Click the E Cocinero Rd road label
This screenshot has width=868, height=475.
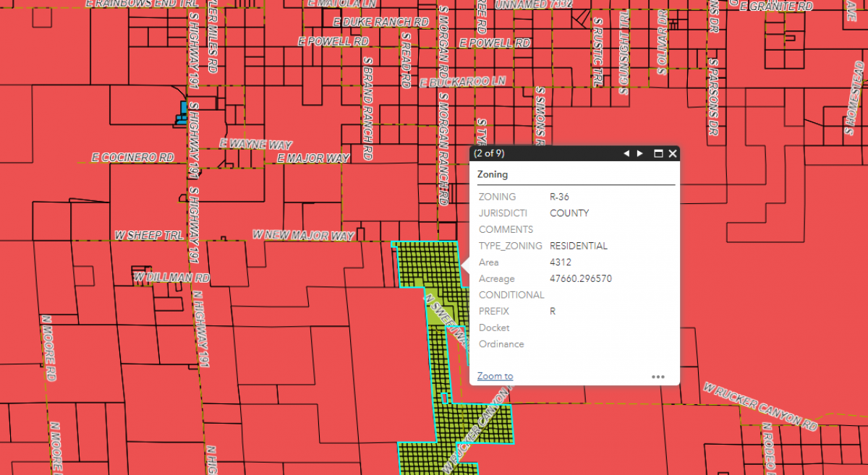coord(133,157)
